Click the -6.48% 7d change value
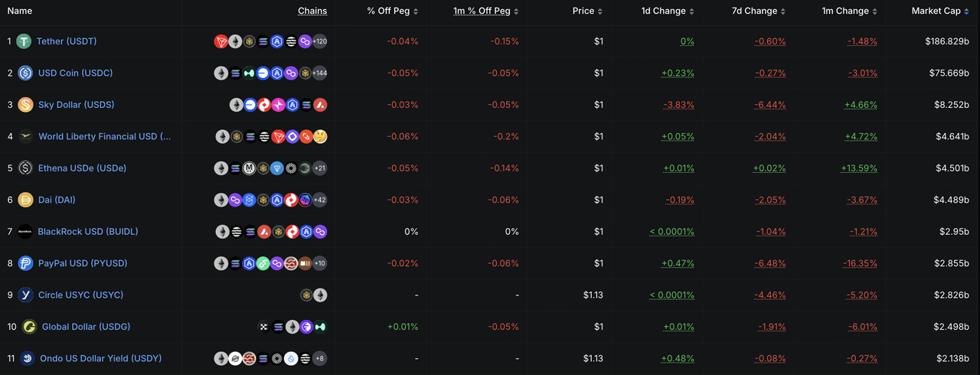Viewport: 980px width, 375px height. pos(770,263)
